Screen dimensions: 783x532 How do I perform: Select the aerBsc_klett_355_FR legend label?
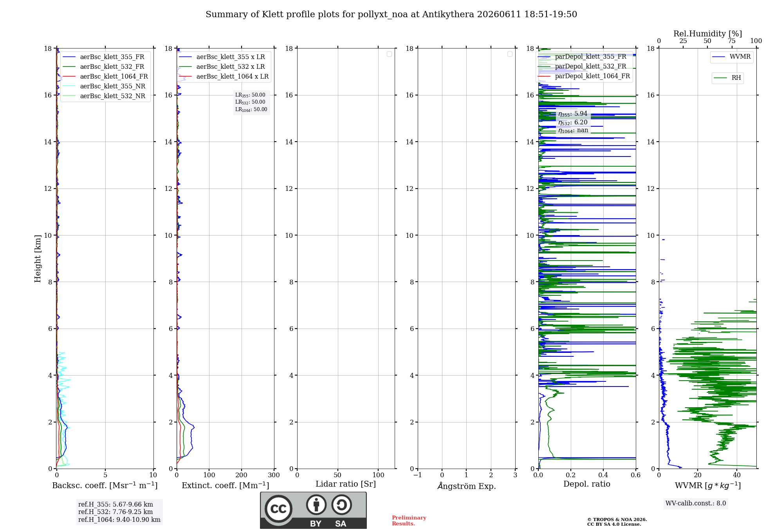(x=112, y=57)
